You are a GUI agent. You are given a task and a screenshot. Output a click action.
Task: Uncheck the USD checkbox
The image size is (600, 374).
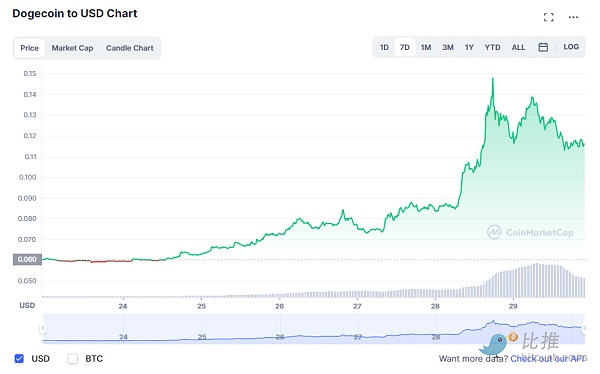(x=19, y=359)
